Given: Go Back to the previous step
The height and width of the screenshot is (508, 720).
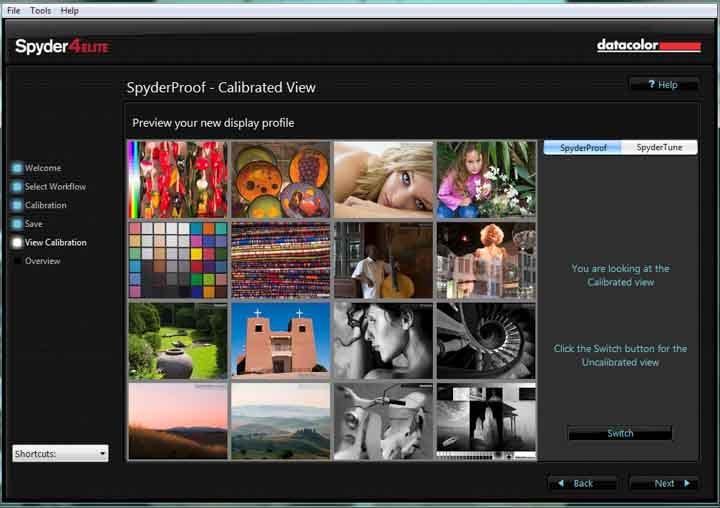Looking at the screenshot, I should pos(582,483).
